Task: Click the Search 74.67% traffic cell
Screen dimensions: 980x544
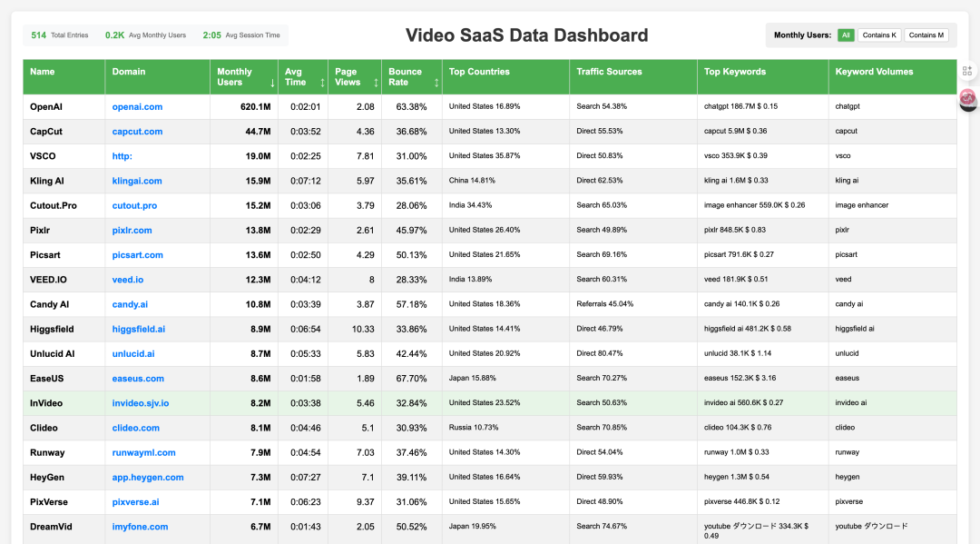Action: (x=633, y=529)
